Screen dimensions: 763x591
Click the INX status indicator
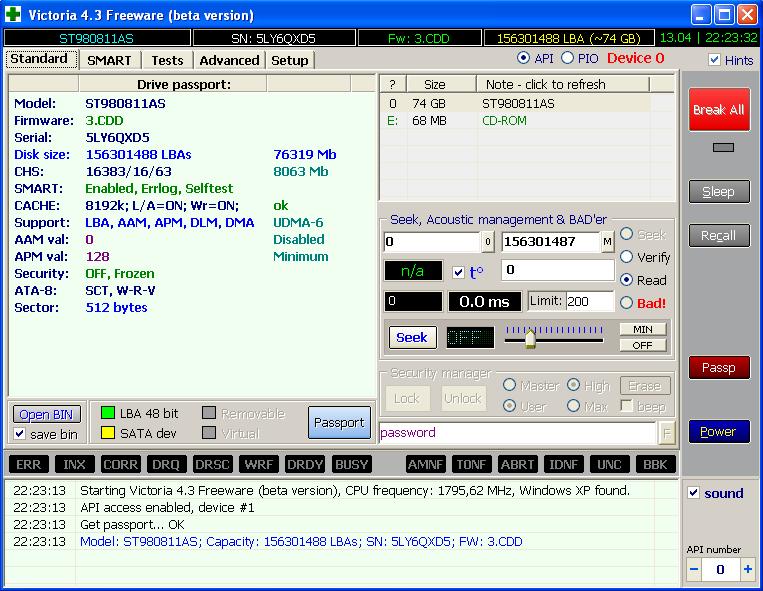click(x=74, y=465)
